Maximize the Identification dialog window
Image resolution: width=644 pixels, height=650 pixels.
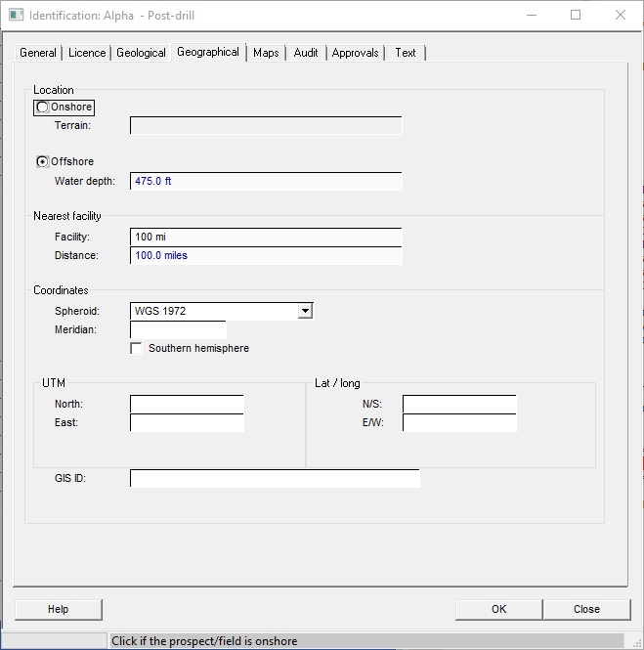click(576, 16)
